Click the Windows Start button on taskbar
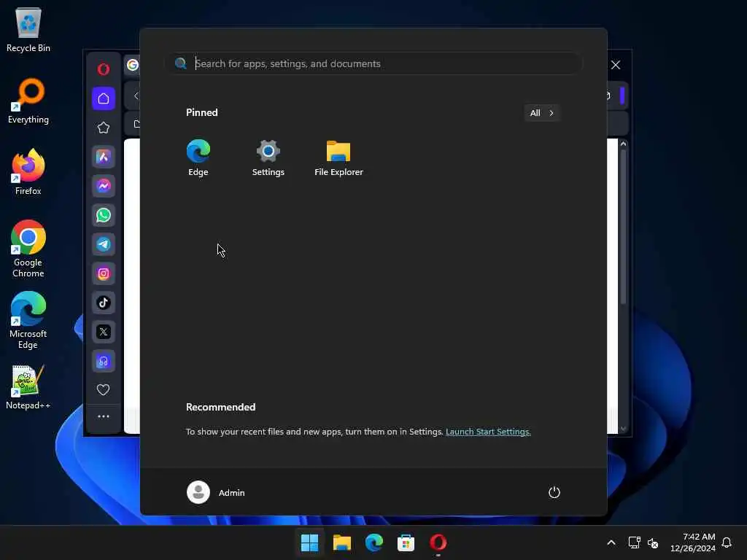This screenshot has width=747, height=560. 309,542
